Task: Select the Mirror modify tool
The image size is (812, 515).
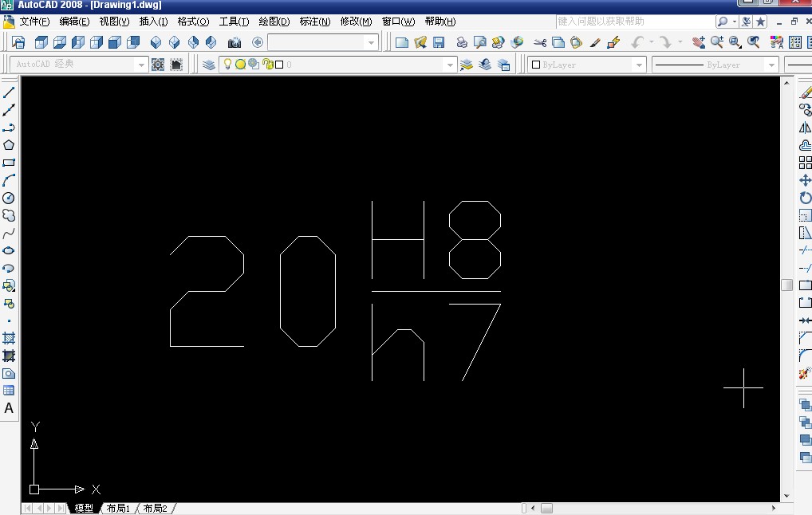Action: pyautogui.click(x=805, y=128)
